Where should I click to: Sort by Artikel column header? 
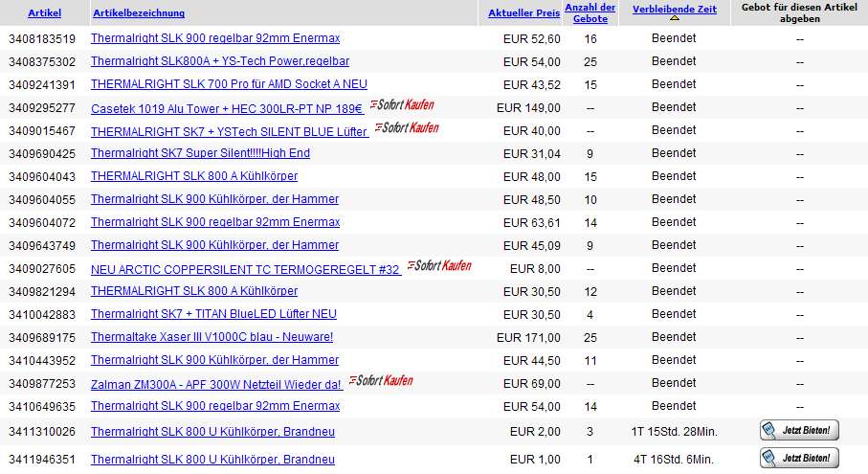pos(44,12)
